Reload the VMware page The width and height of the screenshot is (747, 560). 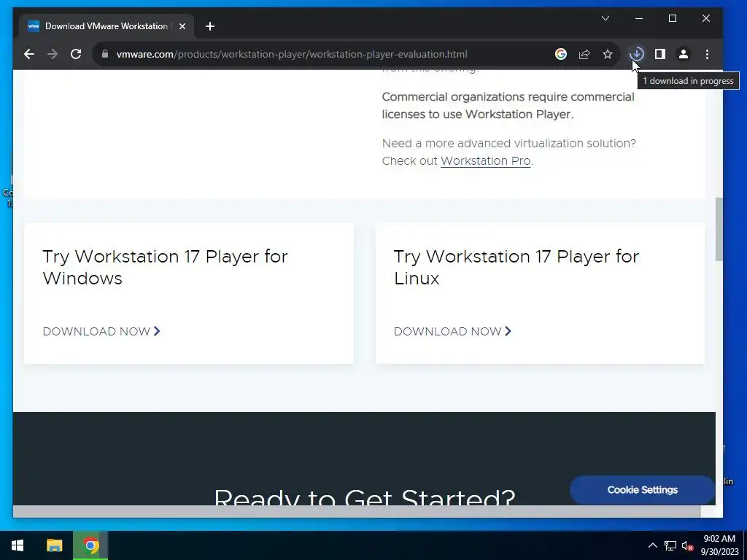click(76, 54)
